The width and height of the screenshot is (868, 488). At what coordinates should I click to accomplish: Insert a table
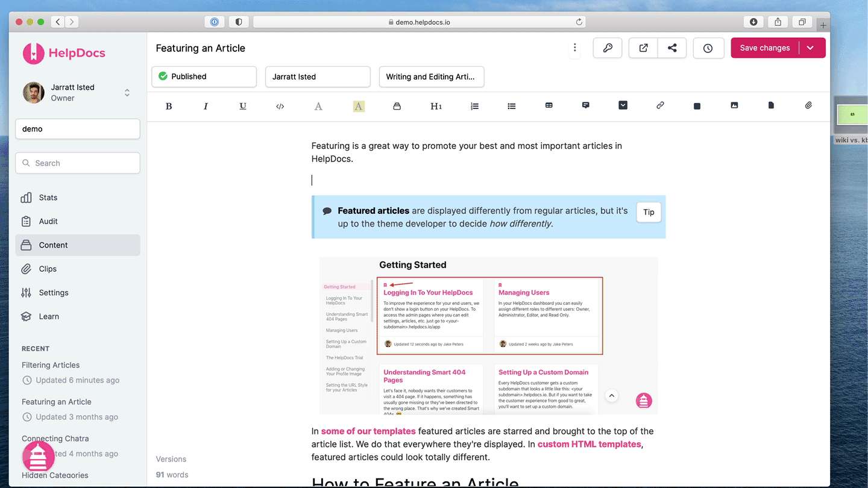549,105
